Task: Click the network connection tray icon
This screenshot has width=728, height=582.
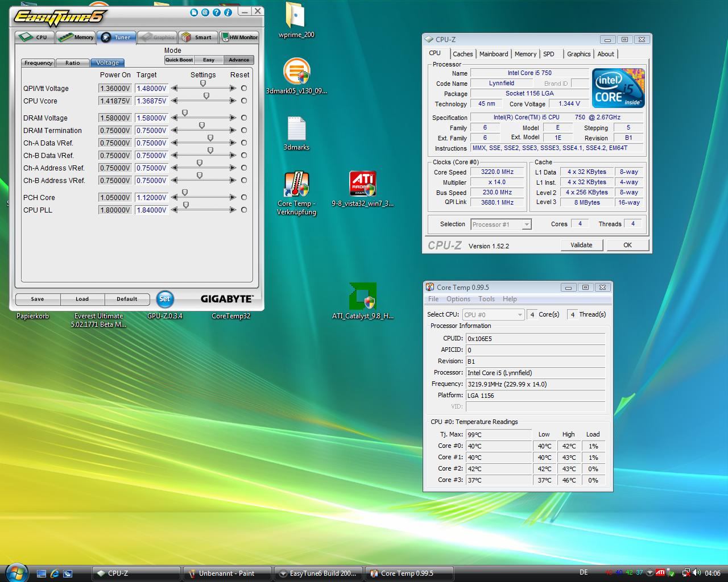Action: (x=686, y=573)
